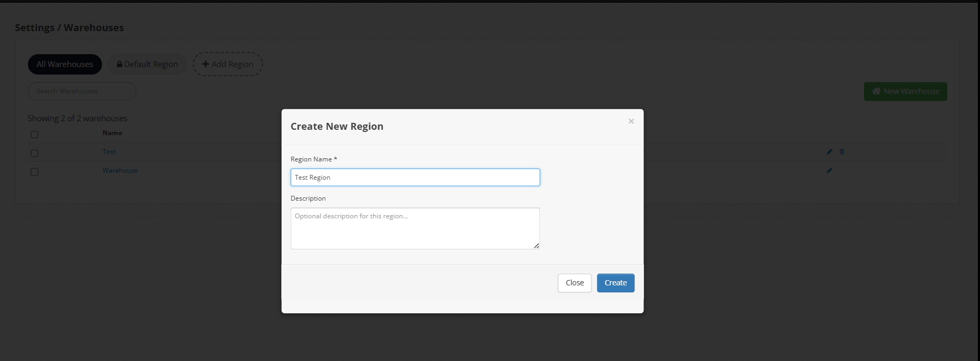980x361 pixels.
Task: Focus the Search Warehouses field
Action: point(82,91)
